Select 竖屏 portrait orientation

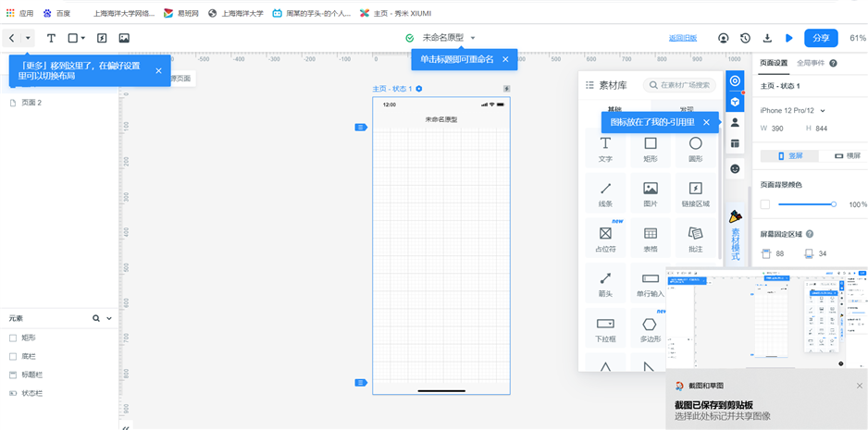coord(790,156)
